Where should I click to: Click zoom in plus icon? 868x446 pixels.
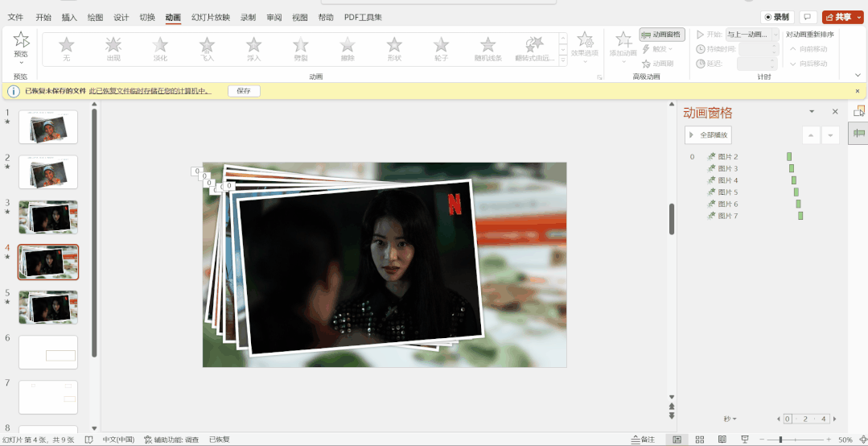829,440
